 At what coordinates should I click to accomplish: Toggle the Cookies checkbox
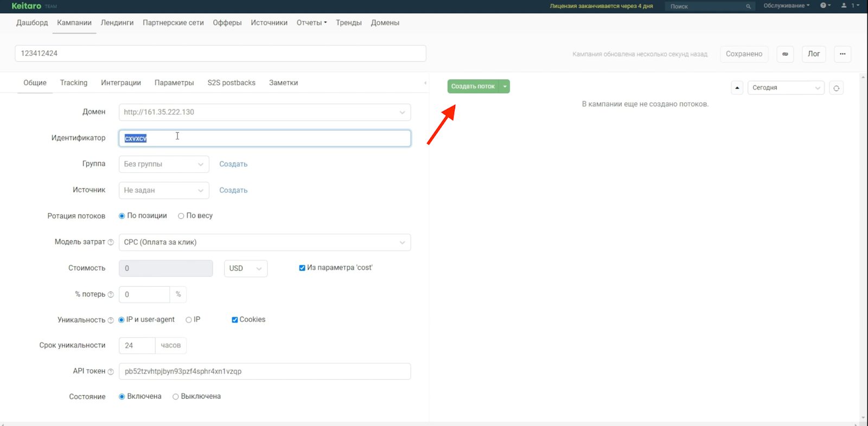click(x=235, y=320)
